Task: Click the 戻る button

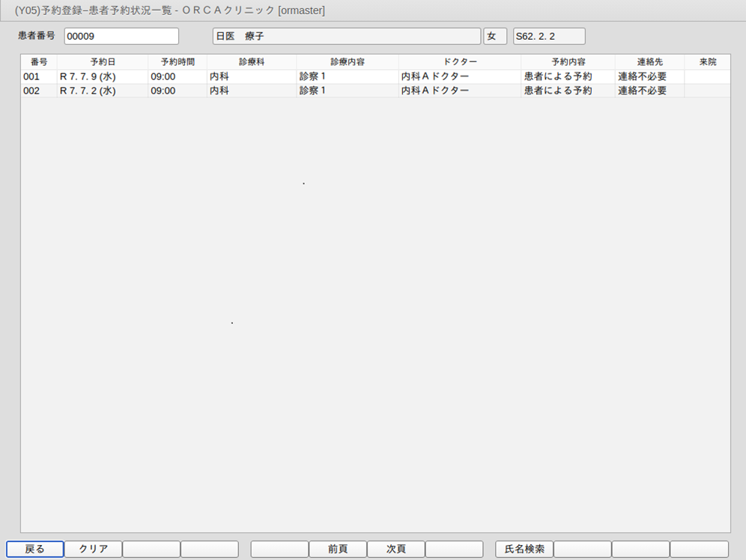Action: [35, 549]
